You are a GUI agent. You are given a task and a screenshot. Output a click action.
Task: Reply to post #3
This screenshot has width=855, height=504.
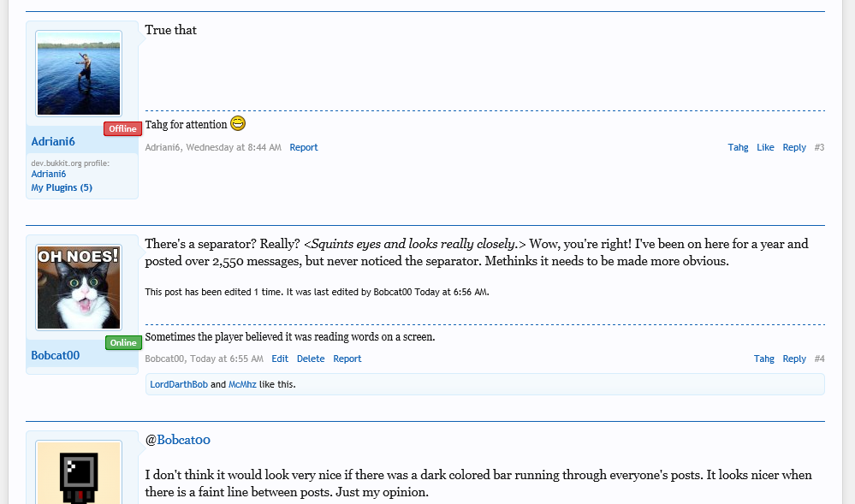pyautogui.click(x=794, y=147)
